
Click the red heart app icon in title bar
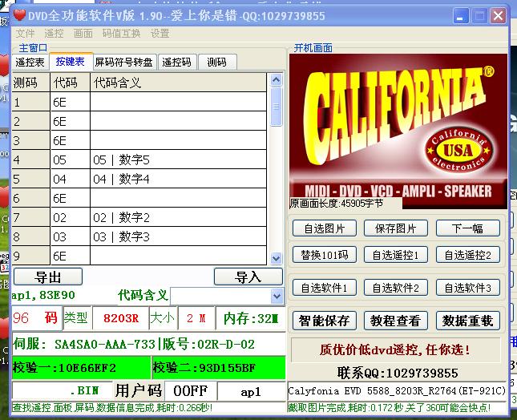(19, 15)
